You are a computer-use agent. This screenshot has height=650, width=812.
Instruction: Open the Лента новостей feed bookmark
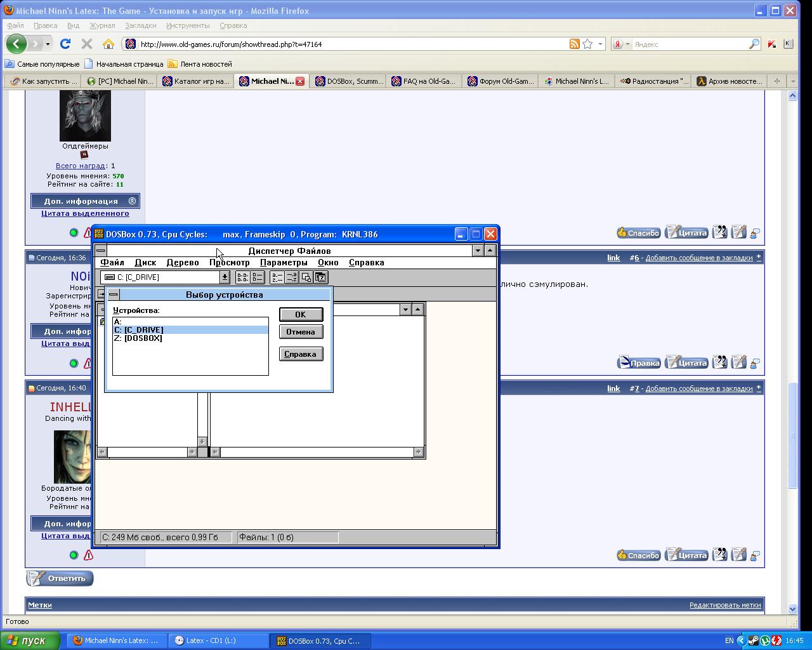point(200,64)
